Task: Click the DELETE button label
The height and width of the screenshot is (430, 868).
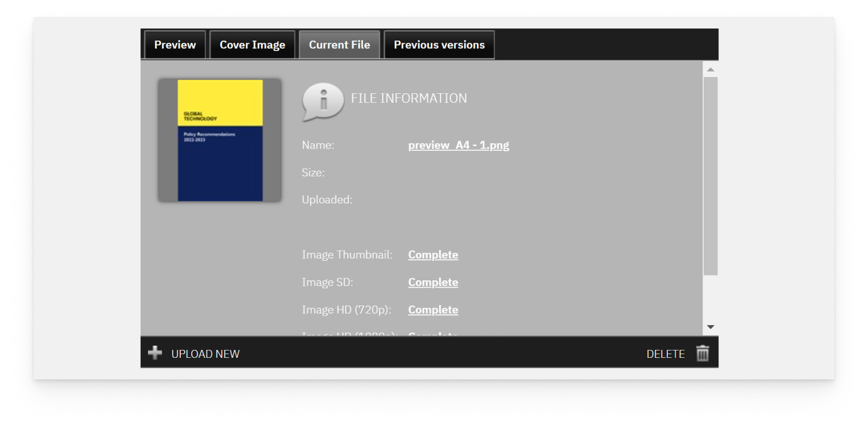Action: pos(666,354)
